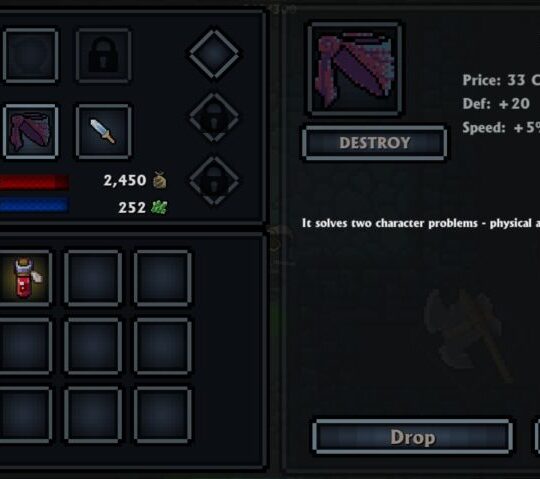Click the Drop button
The width and height of the screenshot is (540, 479).
(413, 437)
